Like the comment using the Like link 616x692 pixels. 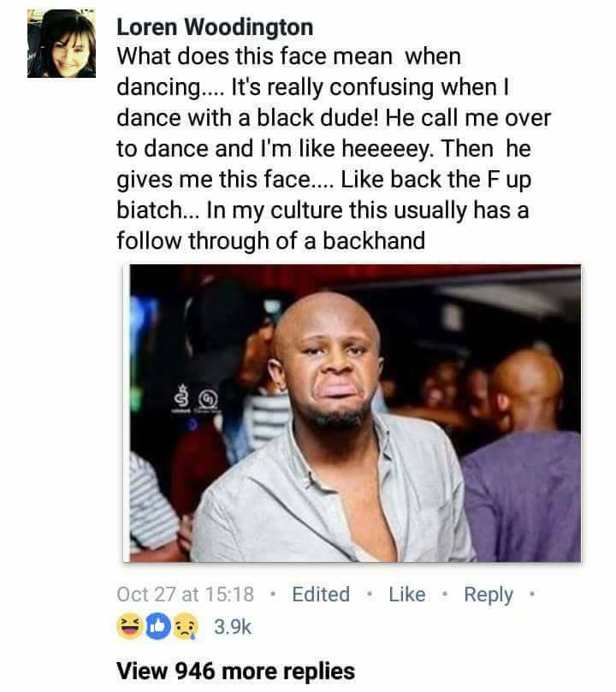click(407, 594)
